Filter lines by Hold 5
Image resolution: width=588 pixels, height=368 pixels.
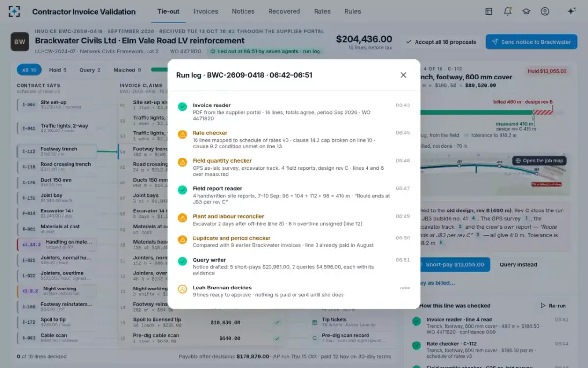58,70
